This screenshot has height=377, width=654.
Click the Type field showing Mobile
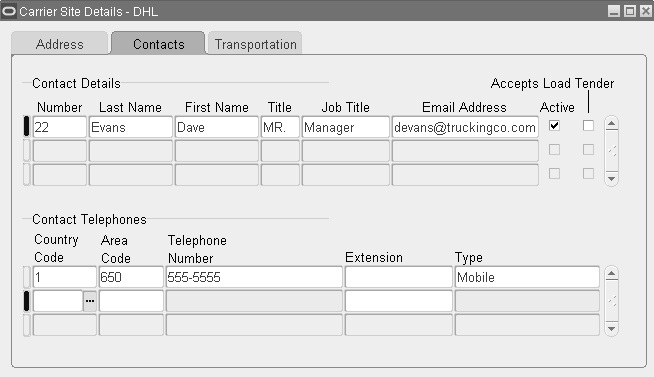[x=527, y=277]
